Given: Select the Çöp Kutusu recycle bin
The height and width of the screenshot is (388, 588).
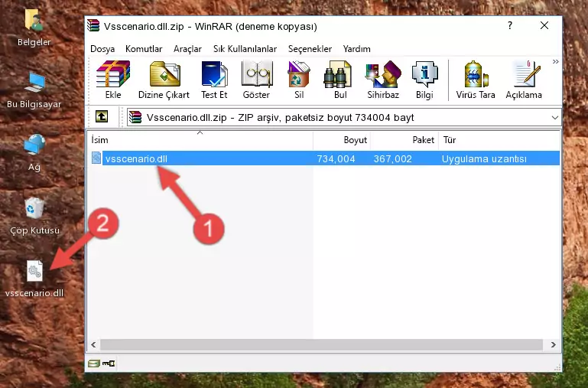Looking at the screenshot, I should [34, 216].
